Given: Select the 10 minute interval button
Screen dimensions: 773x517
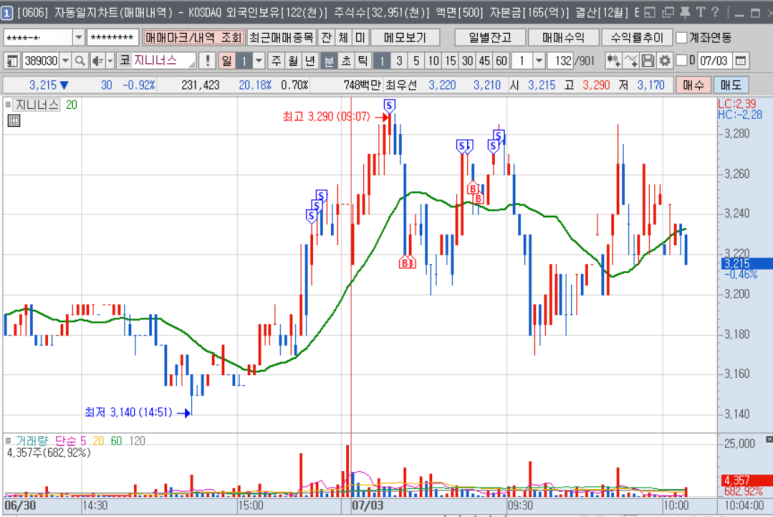Looking at the screenshot, I should tap(433, 61).
